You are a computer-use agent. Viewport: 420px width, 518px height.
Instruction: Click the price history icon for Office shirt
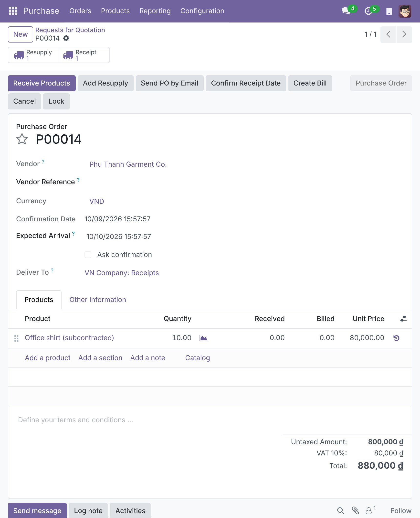[397, 338]
